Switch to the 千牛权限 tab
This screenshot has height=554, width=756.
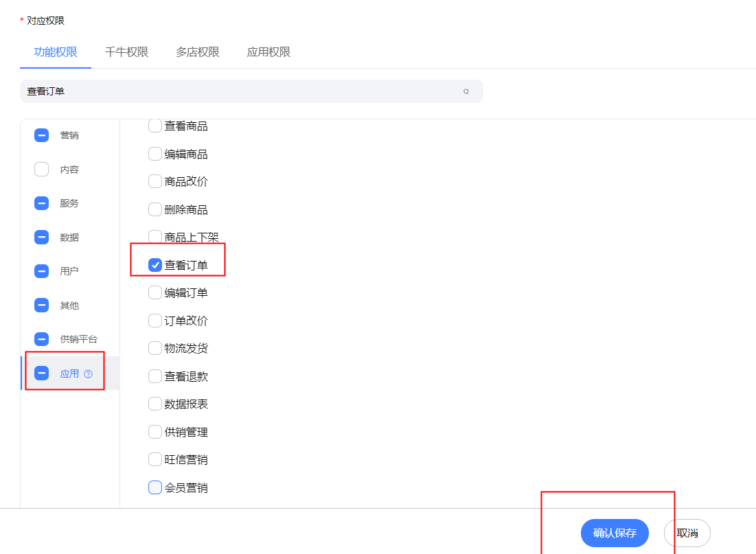[126, 52]
